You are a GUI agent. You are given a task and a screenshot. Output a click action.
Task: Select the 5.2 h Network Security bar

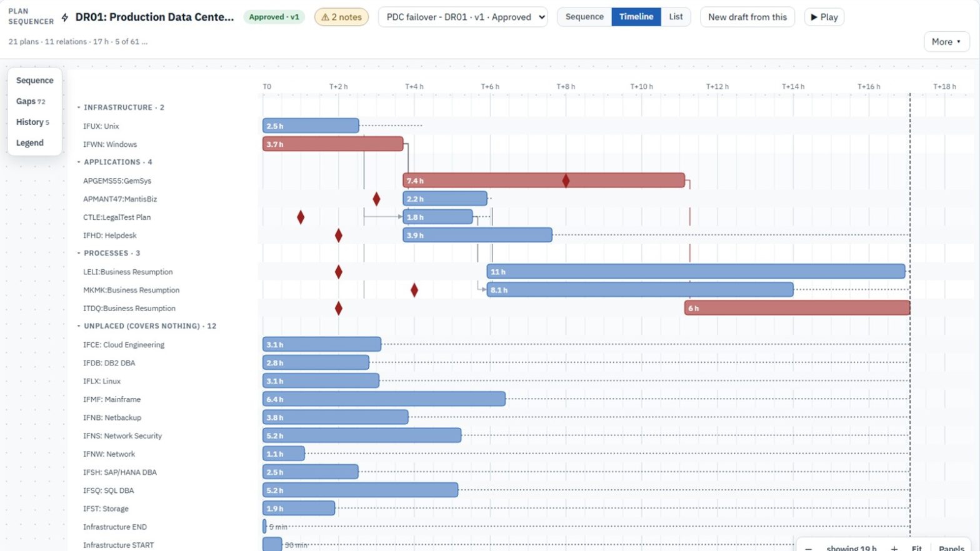(x=362, y=435)
